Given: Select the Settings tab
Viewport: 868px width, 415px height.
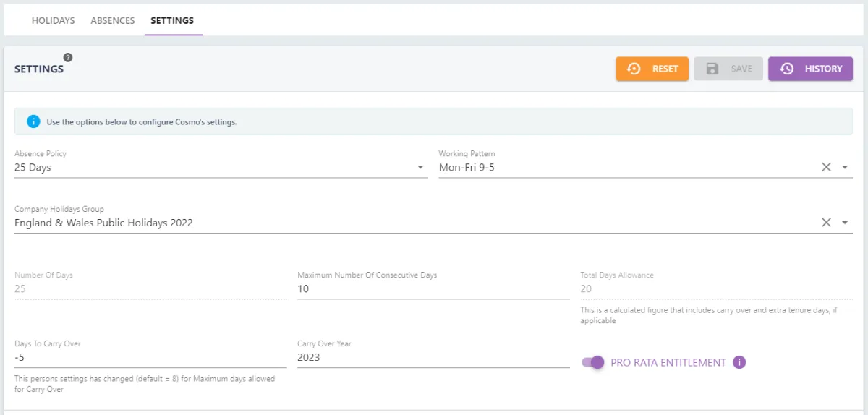Looking at the screenshot, I should (172, 20).
